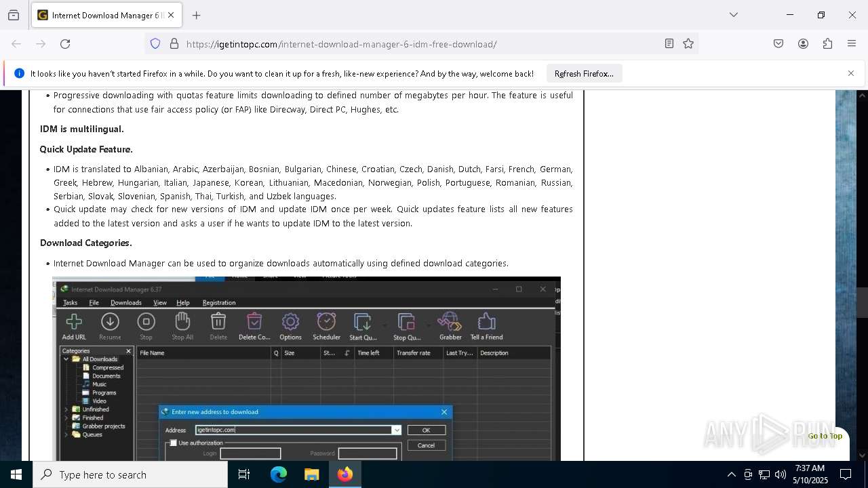This screenshot has width=868, height=488.
Task: Click the Firefox View icon
Action: click(x=14, y=15)
